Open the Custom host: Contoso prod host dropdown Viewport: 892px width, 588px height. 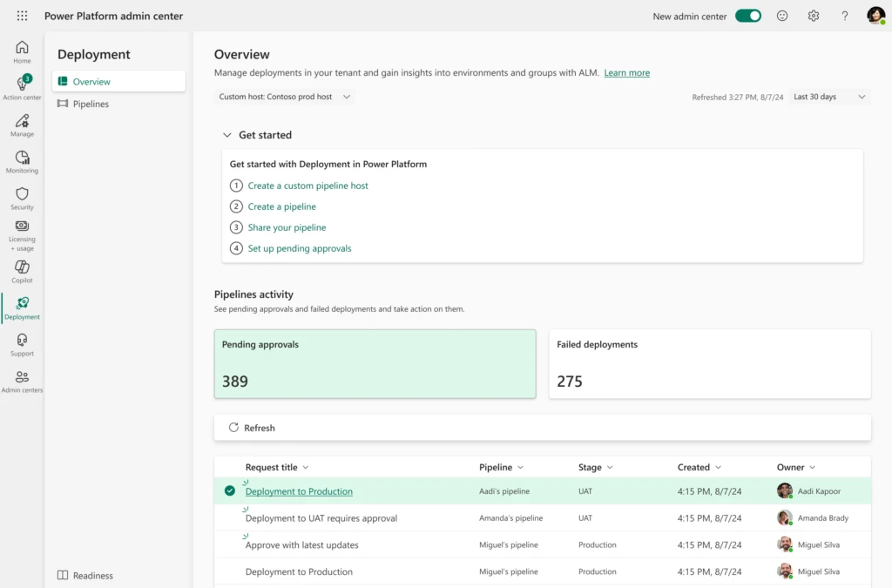pos(284,97)
